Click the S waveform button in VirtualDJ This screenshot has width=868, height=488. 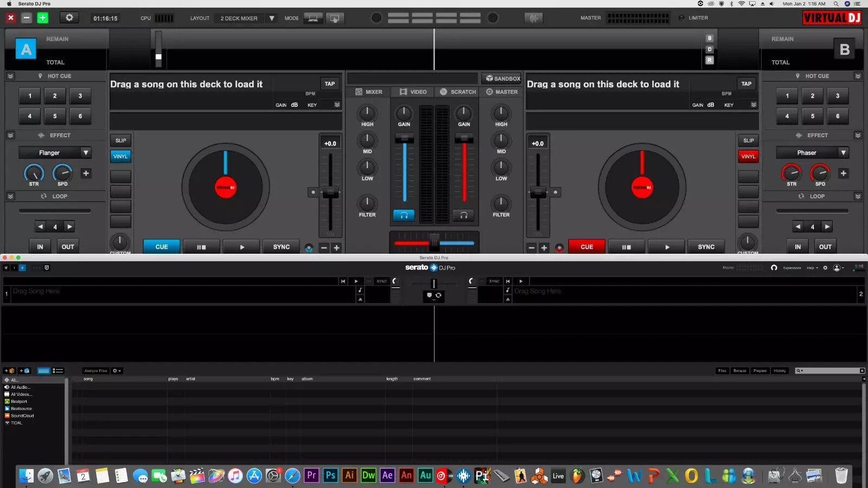coord(709,38)
